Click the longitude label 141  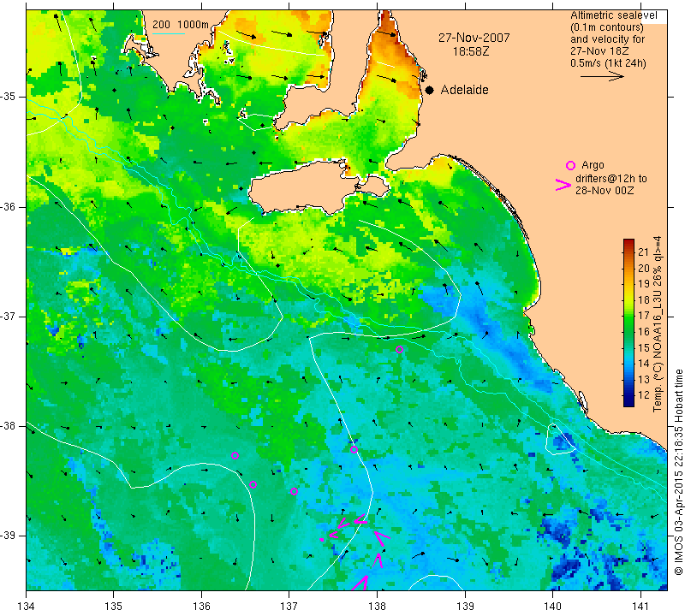640,607
